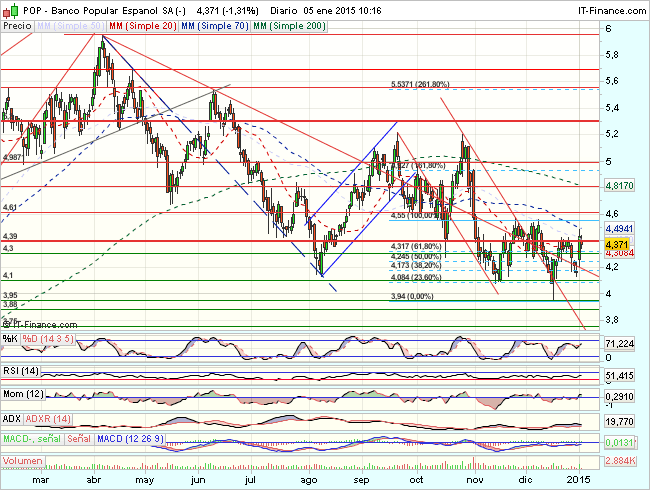
Task: Click the RSI value 51,415
Action: 619,376
